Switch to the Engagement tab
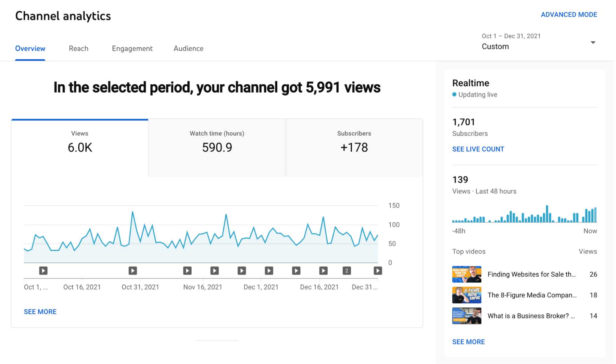The image size is (616, 364). click(132, 48)
